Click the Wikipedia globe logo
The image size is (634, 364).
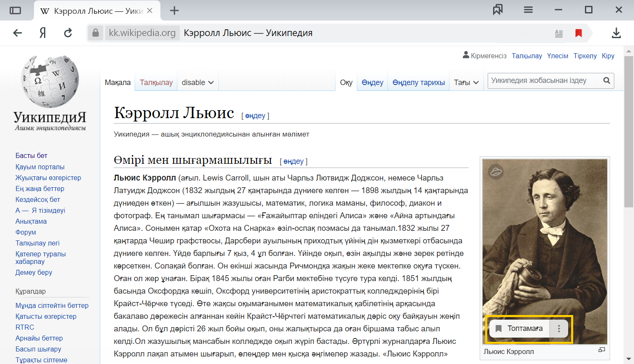pyautogui.click(x=50, y=82)
